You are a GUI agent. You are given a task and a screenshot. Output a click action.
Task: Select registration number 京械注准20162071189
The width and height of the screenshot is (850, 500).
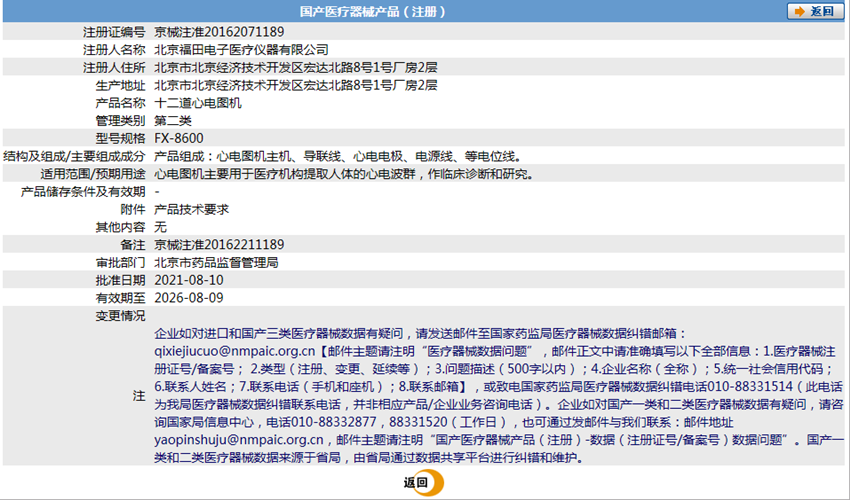(219, 32)
